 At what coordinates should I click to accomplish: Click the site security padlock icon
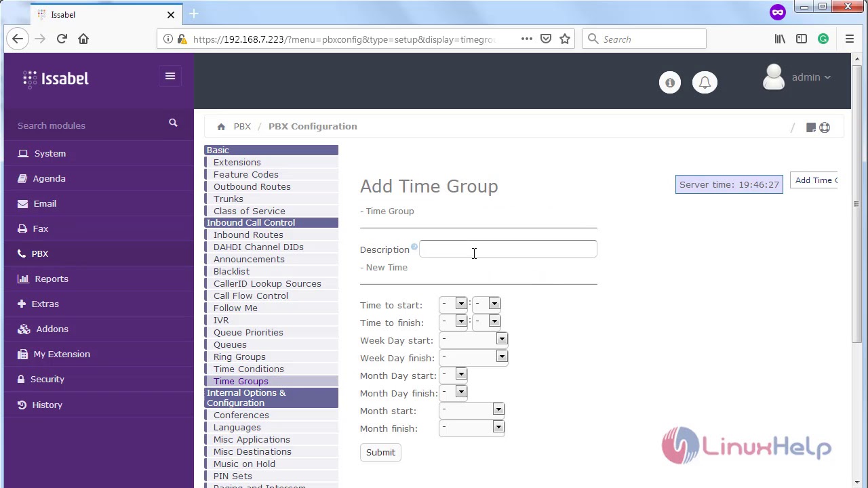182,39
